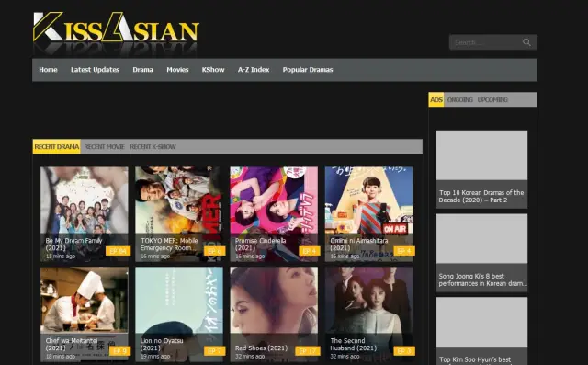Click the search magnifier icon

[x=526, y=42]
